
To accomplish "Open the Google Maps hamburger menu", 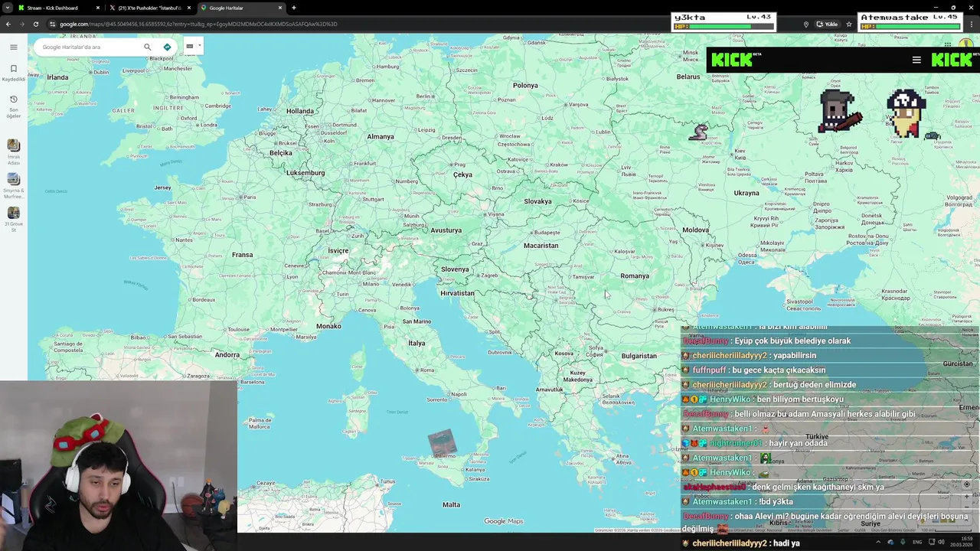I will [13, 47].
